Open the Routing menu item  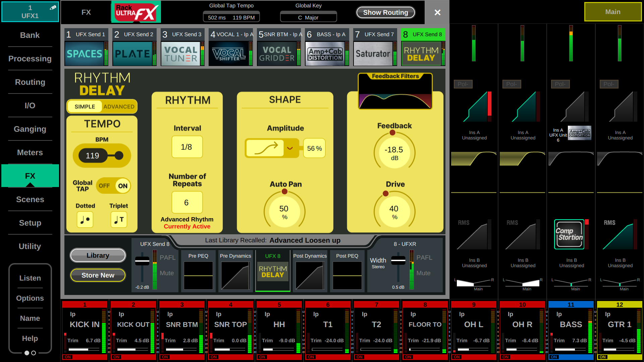(x=30, y=82)
